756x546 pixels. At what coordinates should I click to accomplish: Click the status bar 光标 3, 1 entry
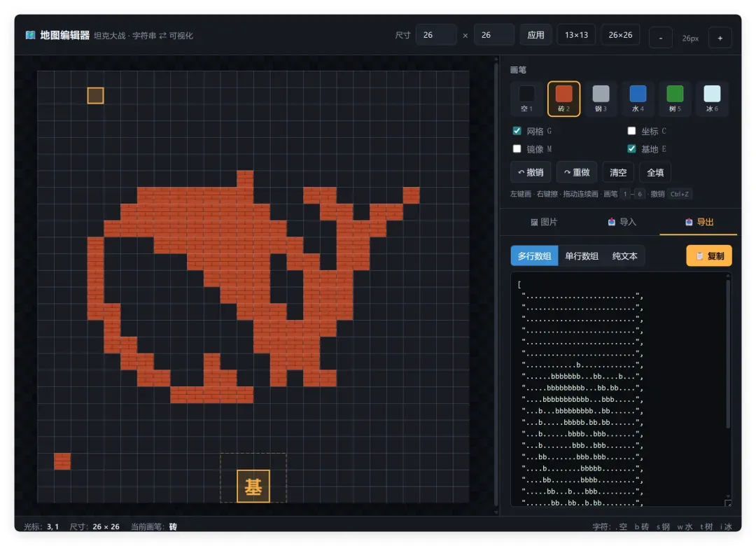click(x=41, y=526)
